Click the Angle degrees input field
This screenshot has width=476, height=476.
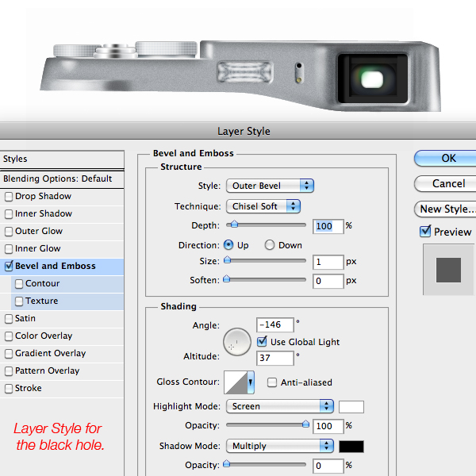click(x=275, y=324)
